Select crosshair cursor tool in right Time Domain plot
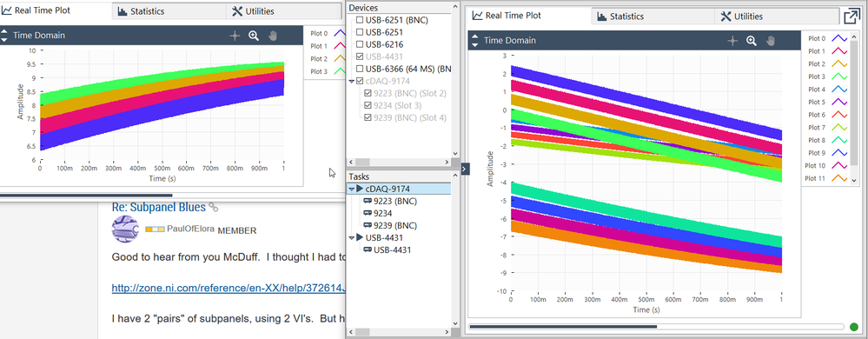Viewport: 868px width, 339px height. [x=732, y=41]
